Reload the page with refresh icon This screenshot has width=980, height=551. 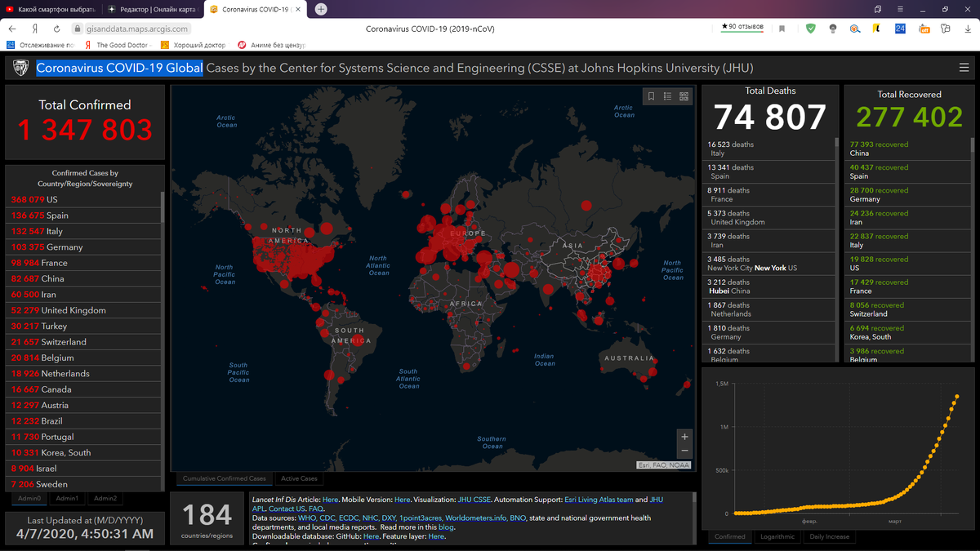point(56,29)
